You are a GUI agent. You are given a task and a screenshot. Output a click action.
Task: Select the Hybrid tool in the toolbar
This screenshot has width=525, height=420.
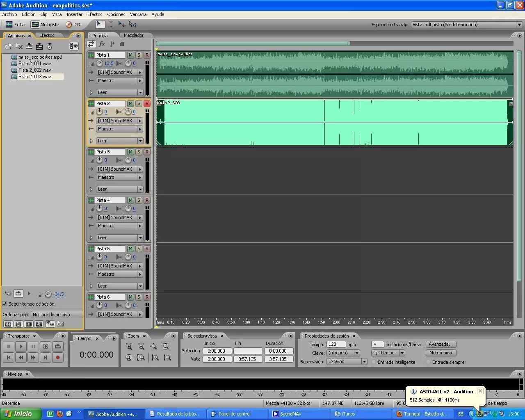[x=100, y=24]
